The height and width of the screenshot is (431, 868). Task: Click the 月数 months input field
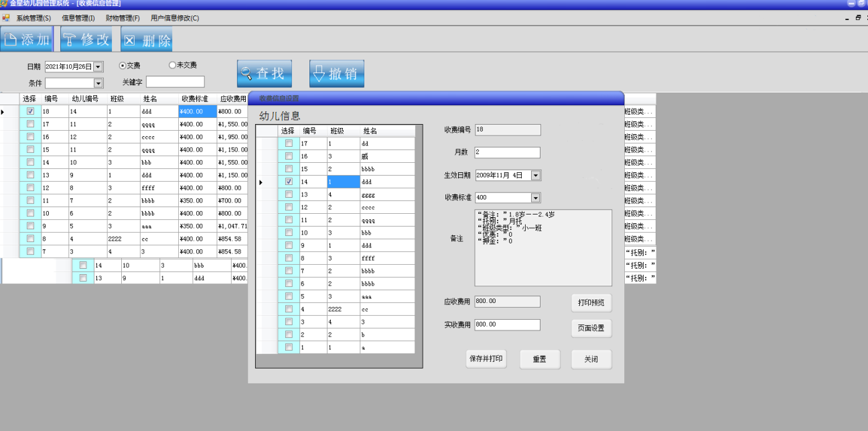(x=507, y=153)
